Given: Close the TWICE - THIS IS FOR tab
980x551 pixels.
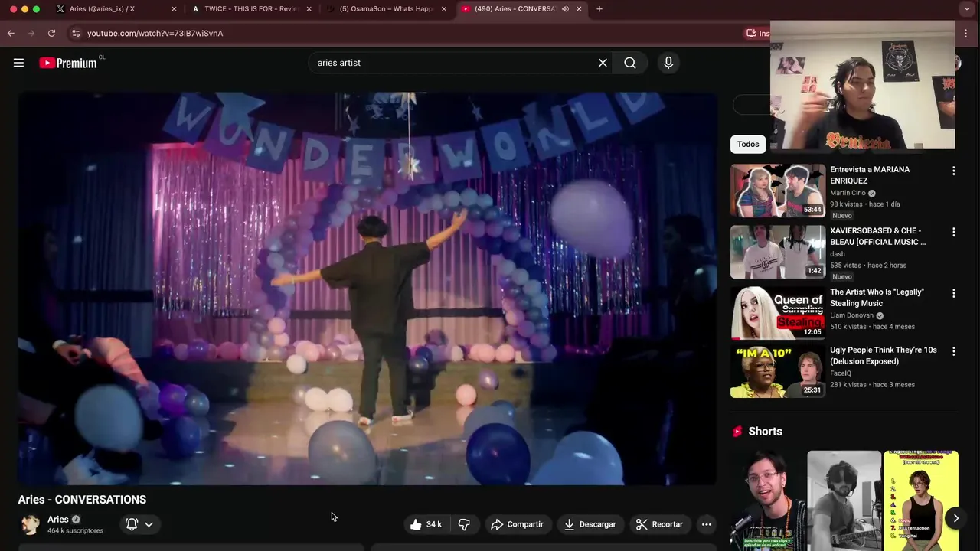Looking at the screenshot, I should coord(309,9).
